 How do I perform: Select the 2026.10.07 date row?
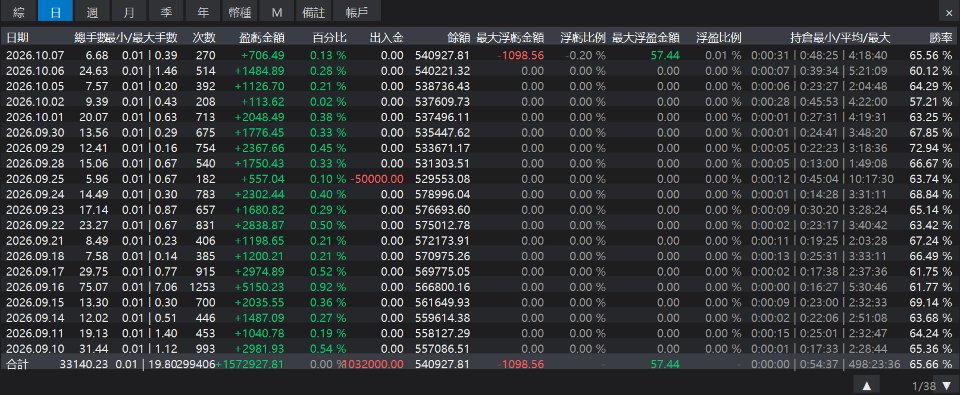[480, 55]
